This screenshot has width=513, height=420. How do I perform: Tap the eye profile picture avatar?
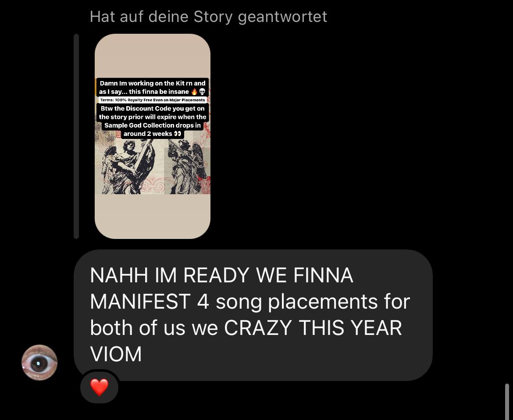coord(39,363)
